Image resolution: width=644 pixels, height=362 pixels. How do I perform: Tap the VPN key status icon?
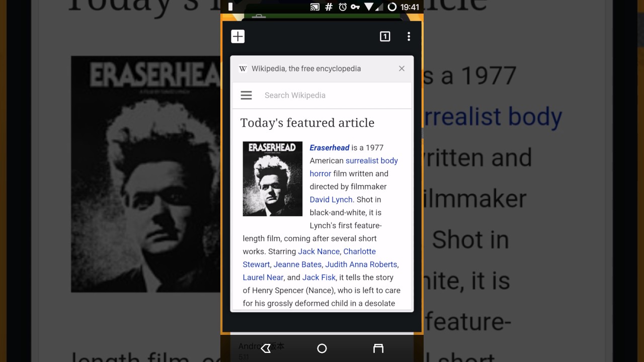[x=355, y=7]
